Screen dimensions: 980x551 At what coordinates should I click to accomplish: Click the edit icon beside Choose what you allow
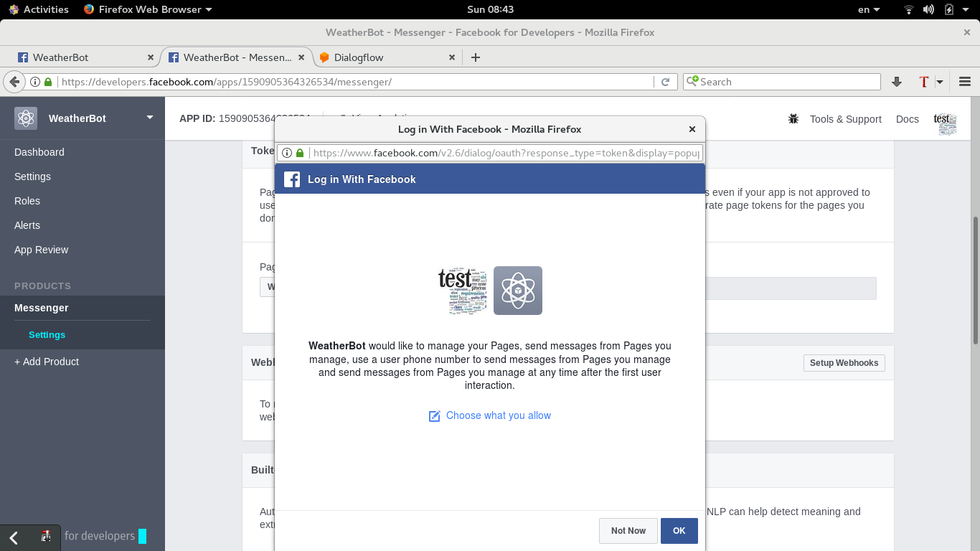coord(434,416)
